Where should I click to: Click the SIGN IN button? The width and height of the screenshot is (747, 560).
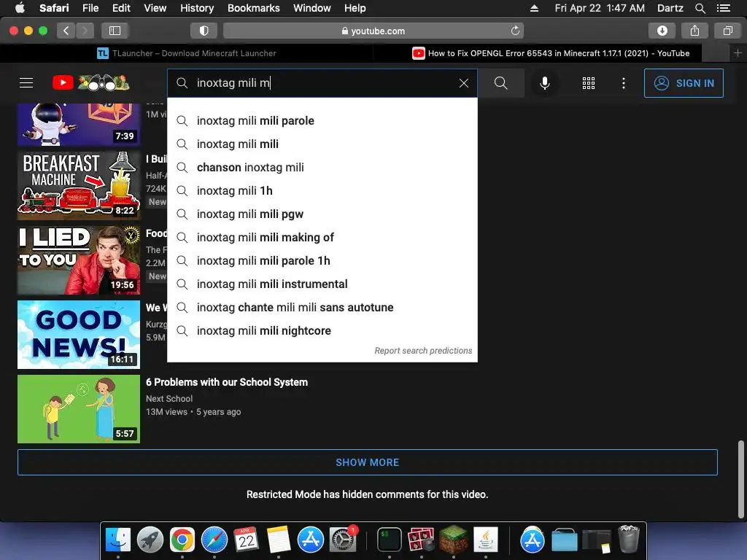point(683,83)
